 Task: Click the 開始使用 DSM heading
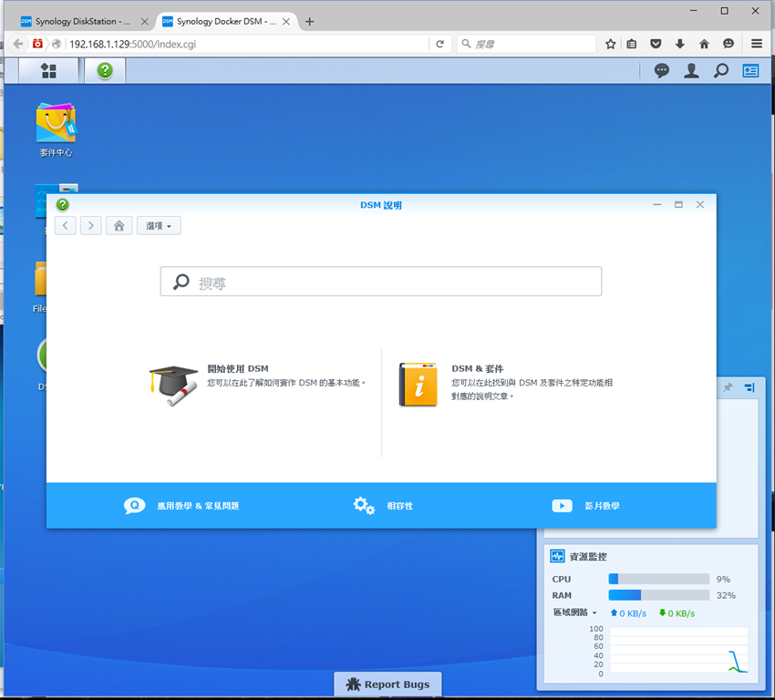238,368
